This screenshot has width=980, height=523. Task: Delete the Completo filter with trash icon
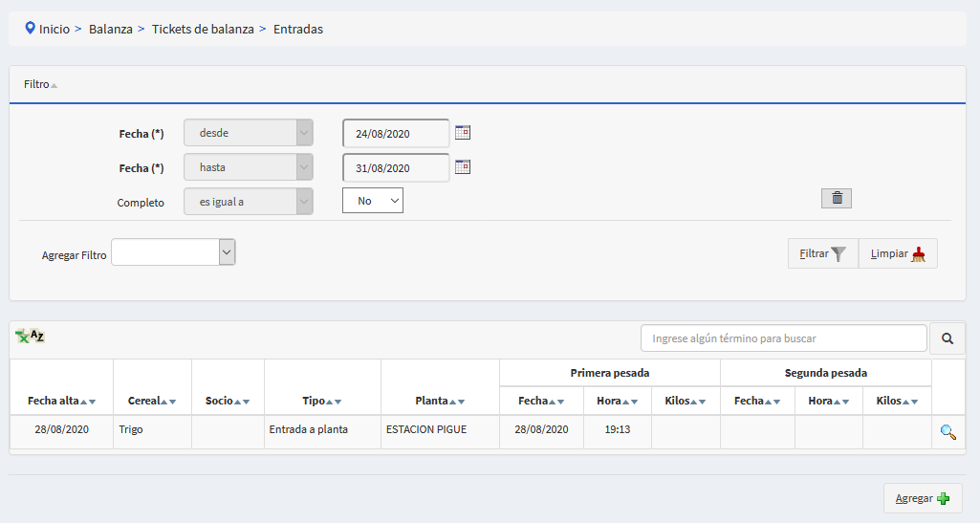tap(837, 198)
